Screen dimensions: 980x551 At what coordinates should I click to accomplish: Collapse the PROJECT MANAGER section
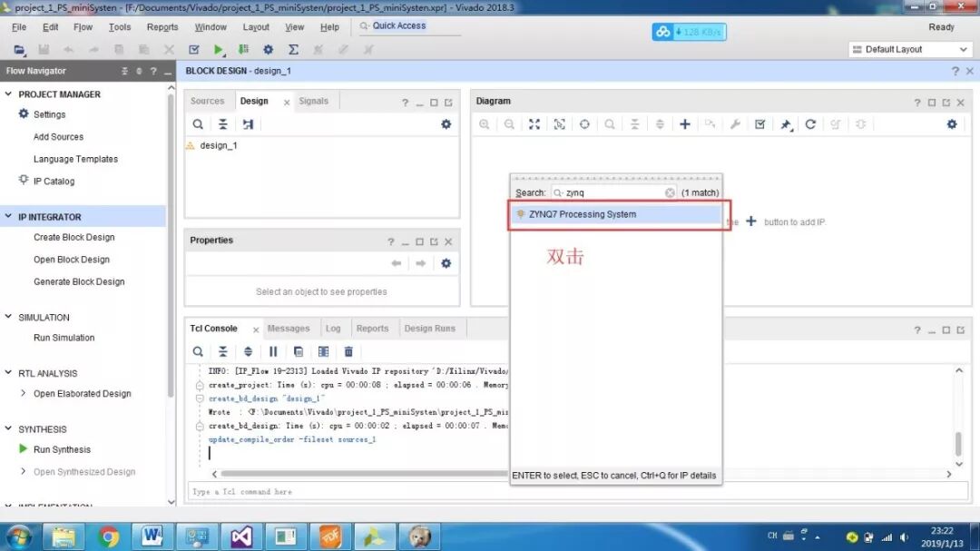coord(8,93)
